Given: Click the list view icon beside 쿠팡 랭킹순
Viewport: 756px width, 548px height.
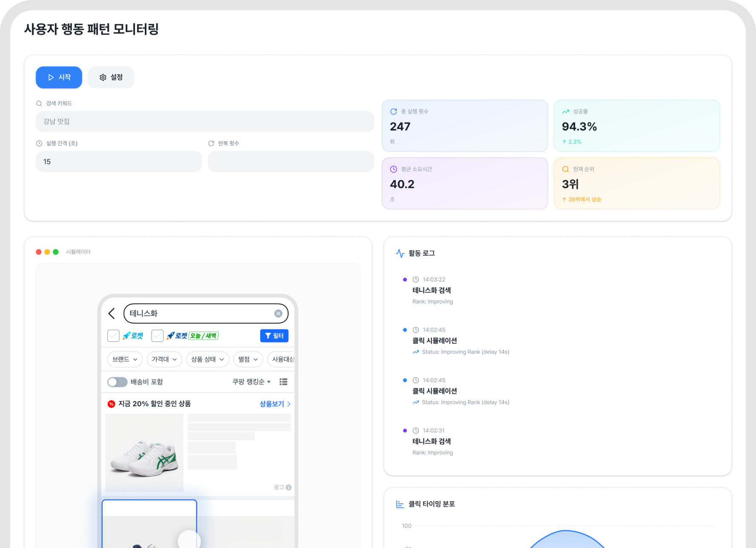Looking at the screenshot, I should pyautogui.click(x=283, y=382).
